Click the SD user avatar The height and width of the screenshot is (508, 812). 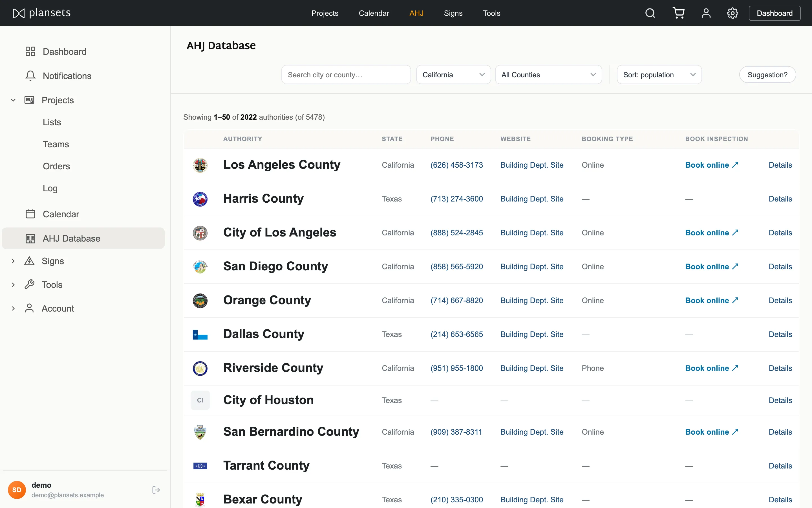point(17,490)
